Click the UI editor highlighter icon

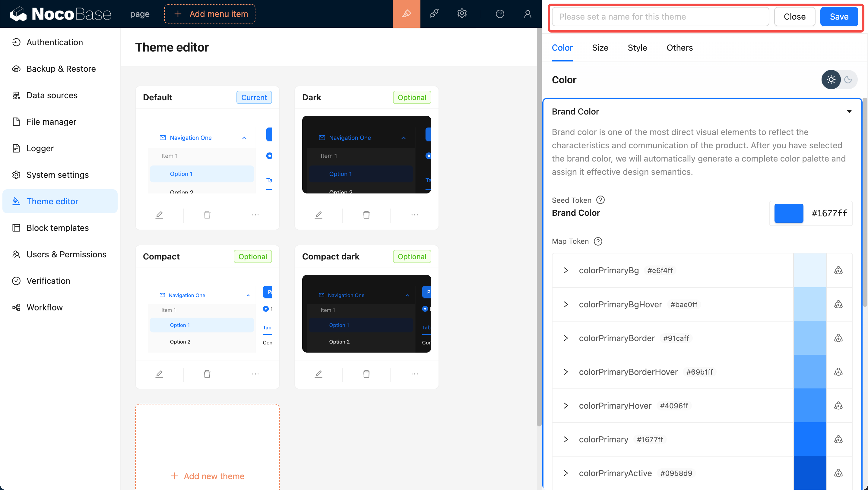tap(406, 14)
